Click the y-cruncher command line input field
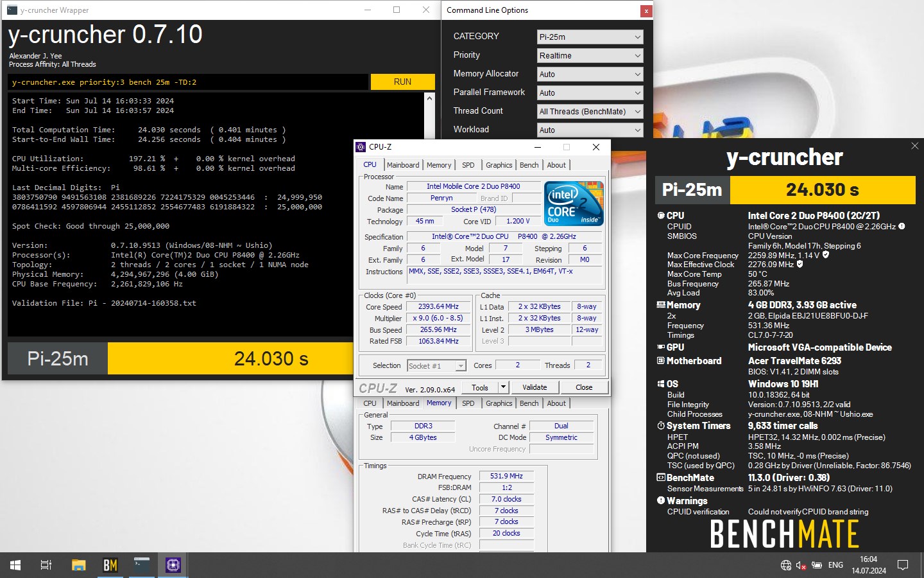 click(189, 82)
